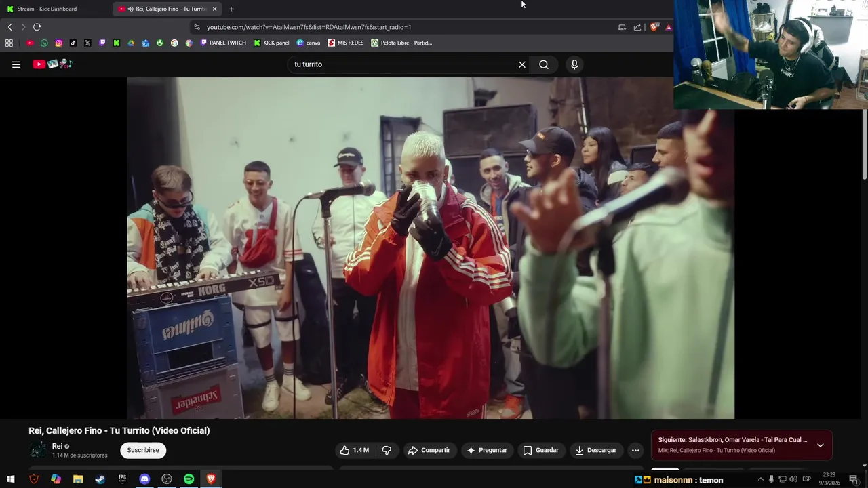Viewport: 868px width, 488px height.
Task: Open WhatsApp bookmark icon
Action: pos(44,43)
